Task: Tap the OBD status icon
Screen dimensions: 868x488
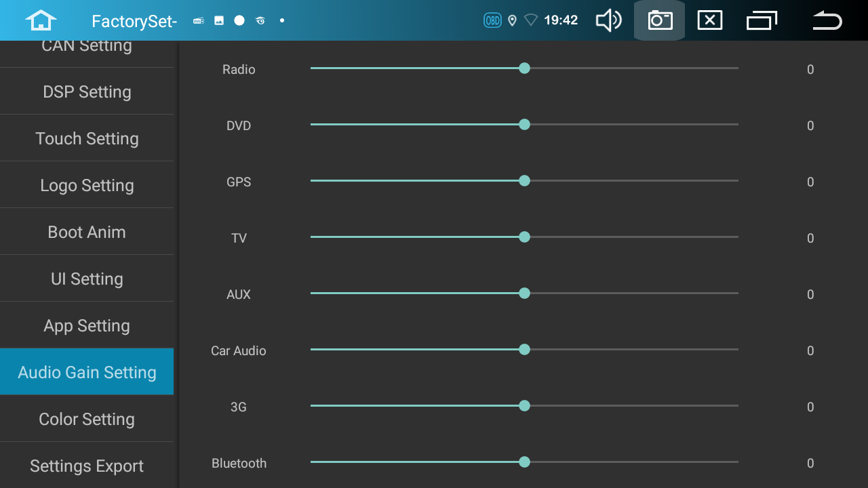Action: point(492,20)
